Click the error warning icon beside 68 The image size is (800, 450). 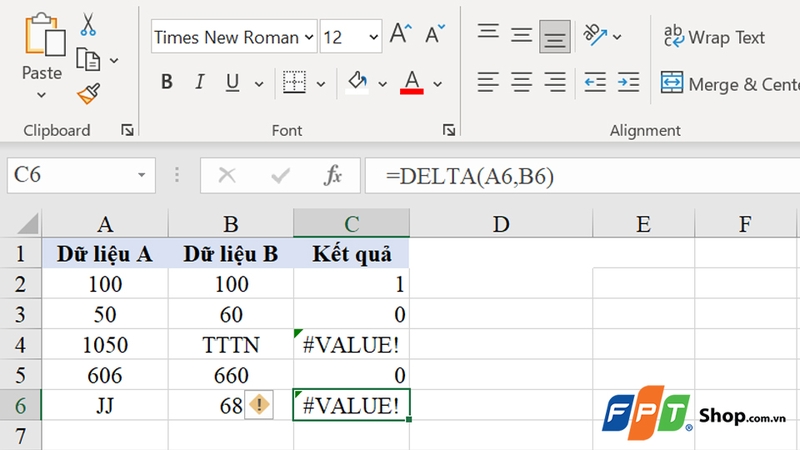[x=259, y=405]
